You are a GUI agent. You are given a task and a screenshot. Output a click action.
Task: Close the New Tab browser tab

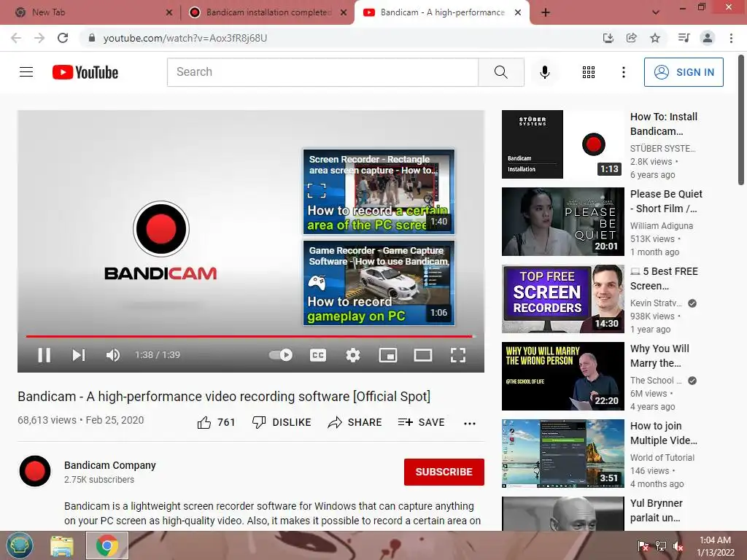(x=169, y=13)
